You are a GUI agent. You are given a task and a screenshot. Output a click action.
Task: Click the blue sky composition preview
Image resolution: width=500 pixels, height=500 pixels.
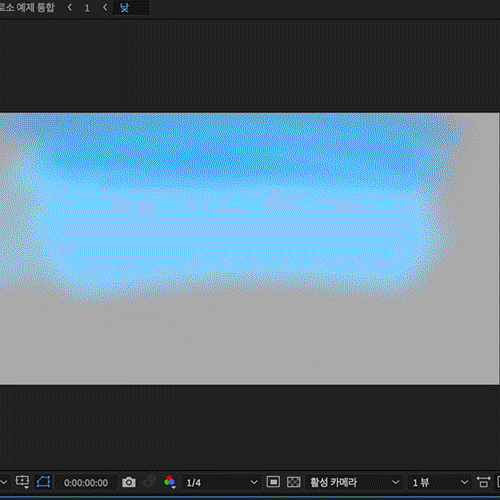coord(249,249)
